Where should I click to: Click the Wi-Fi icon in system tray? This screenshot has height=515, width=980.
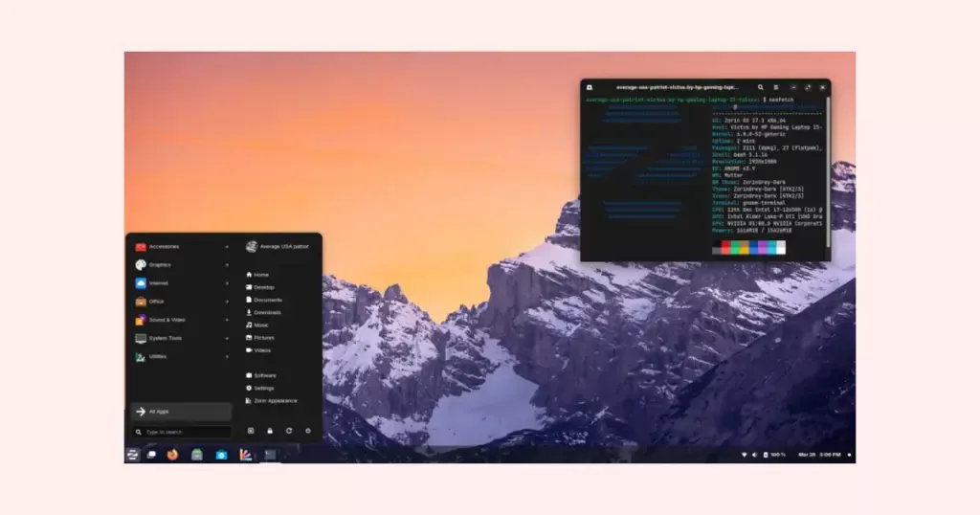point(744,455)
